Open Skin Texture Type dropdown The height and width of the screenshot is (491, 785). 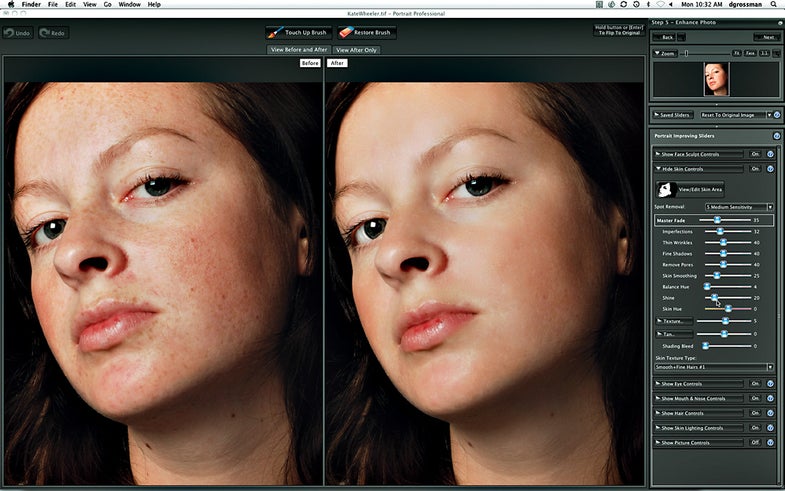point(714,367)
